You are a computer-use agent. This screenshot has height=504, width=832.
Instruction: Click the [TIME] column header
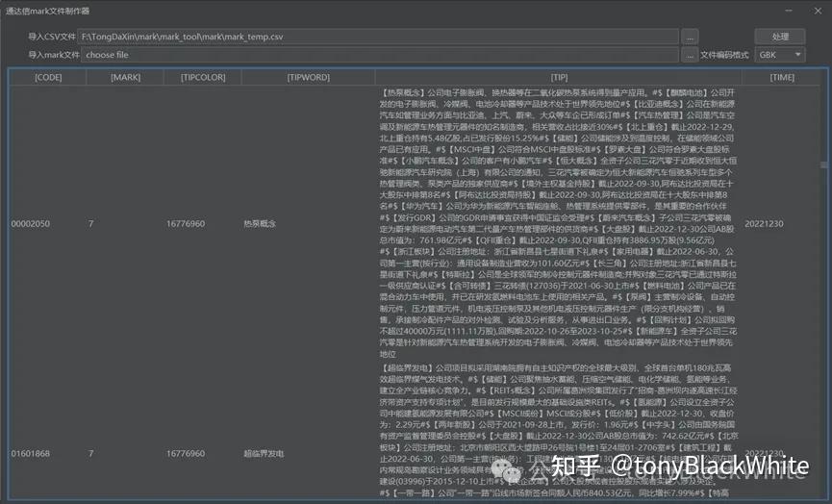(782, 78)
